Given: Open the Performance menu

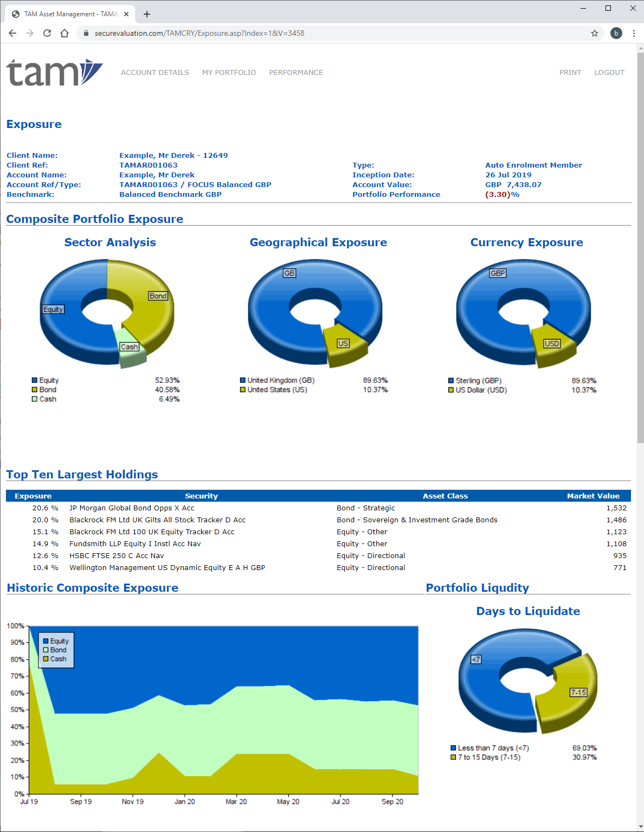Looking at the screenshot, I should click(x=296, y=72).
